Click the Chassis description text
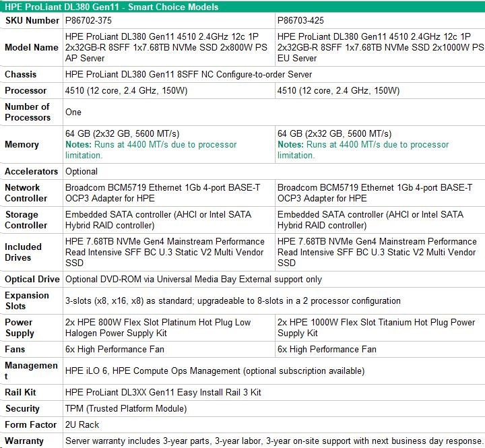Viewport: 485px width, 448px height. 189,74
